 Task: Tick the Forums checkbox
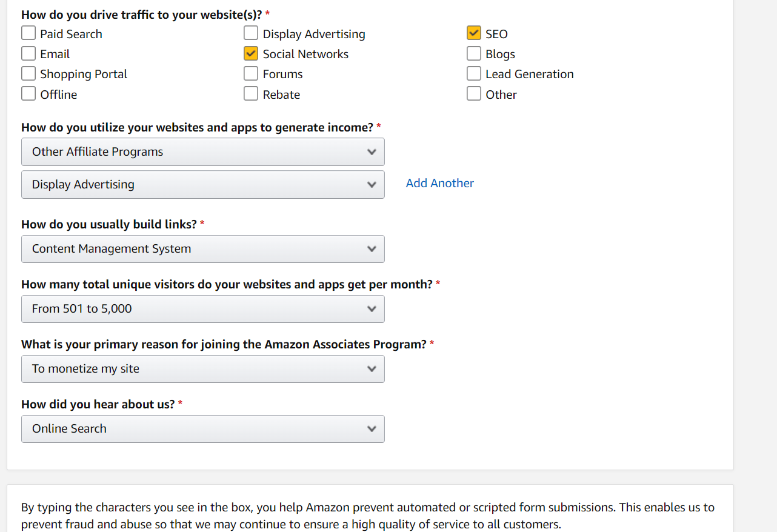pyautogui.click(x=251, y=73)
